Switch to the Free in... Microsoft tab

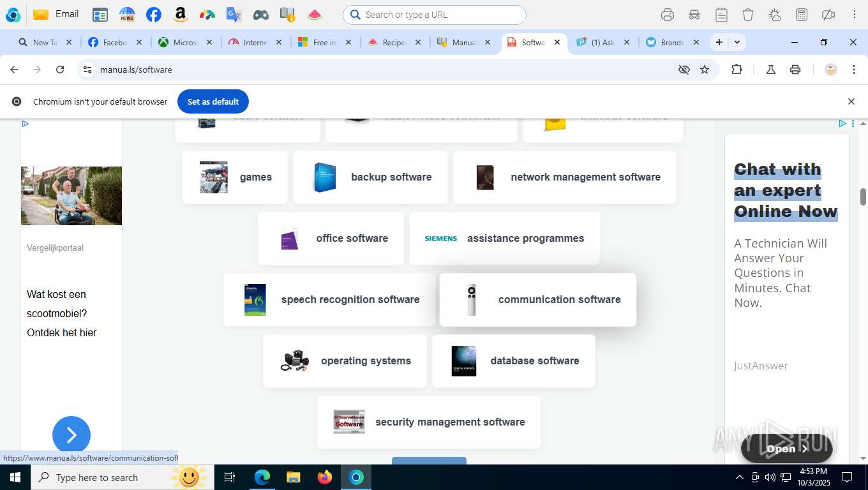click(325, 42)
